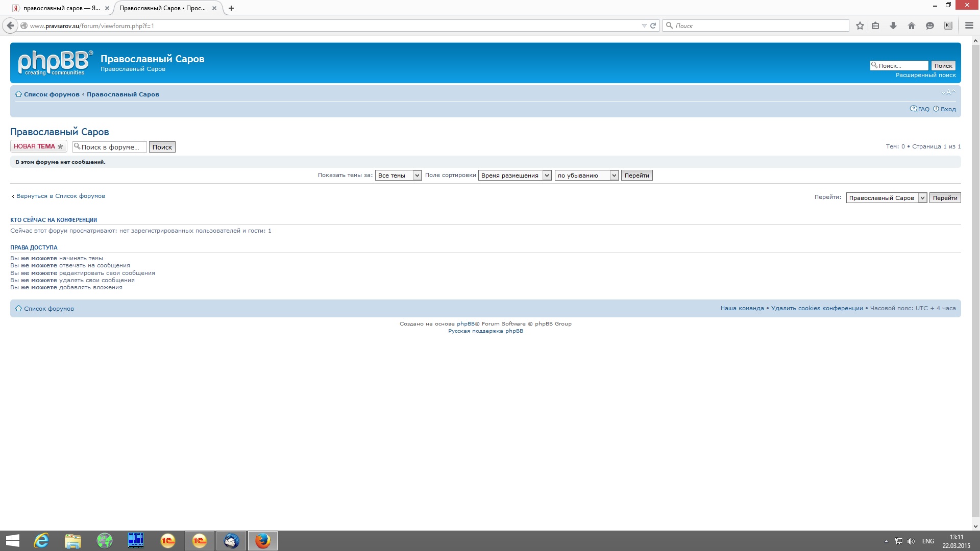980x551 pixels.
Task: Open the Вход login link
Action: click(x=948, y=109)
